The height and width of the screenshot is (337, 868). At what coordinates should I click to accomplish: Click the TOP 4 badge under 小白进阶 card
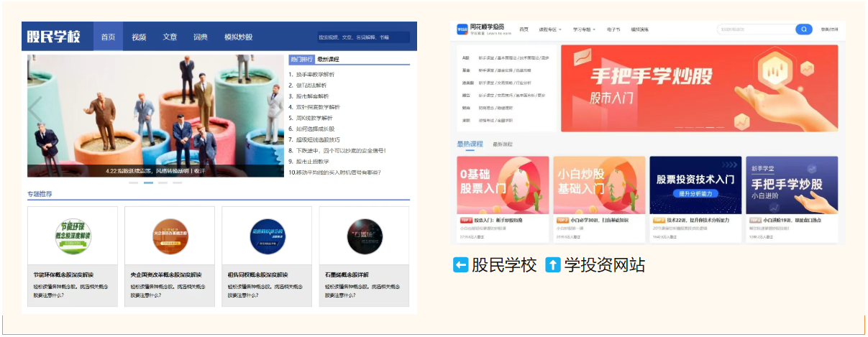coord(755,220)
